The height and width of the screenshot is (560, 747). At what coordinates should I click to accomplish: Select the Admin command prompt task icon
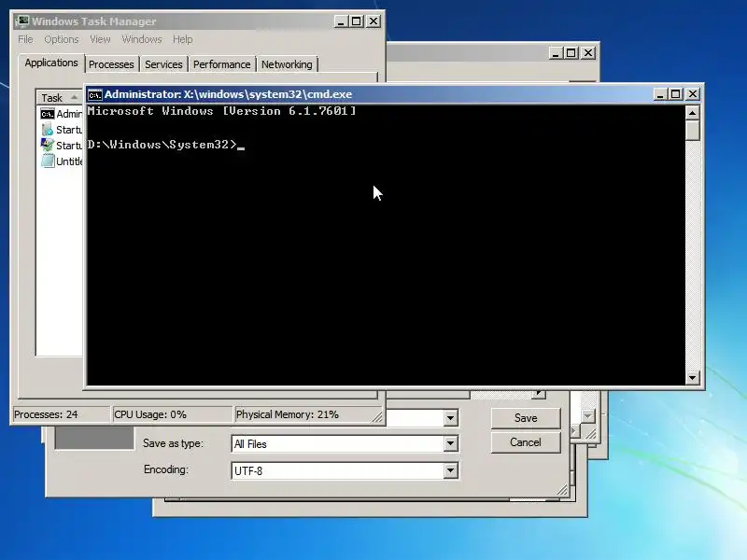[48, 114]
